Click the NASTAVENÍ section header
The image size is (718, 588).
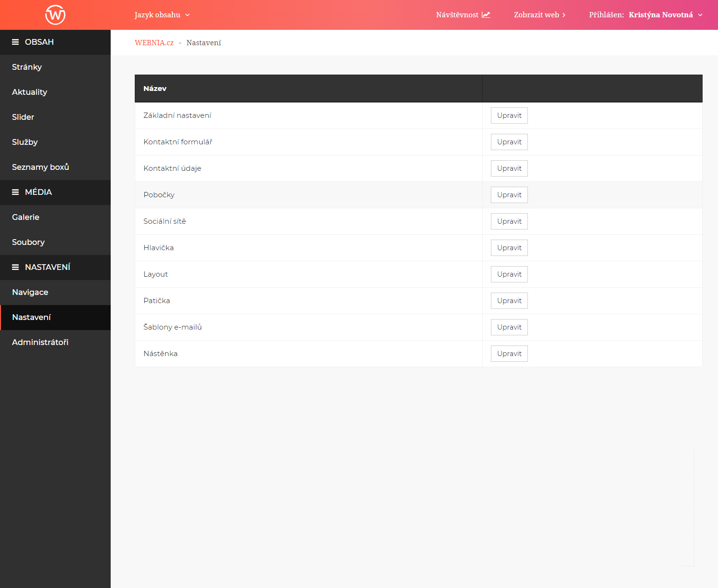pos(55,268)
